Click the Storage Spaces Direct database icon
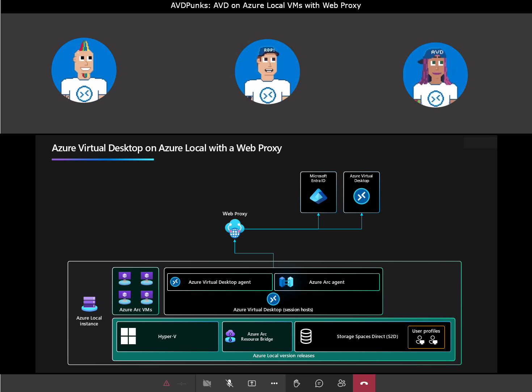The width and height of the screenshot is (532, 392). (306, 336)
